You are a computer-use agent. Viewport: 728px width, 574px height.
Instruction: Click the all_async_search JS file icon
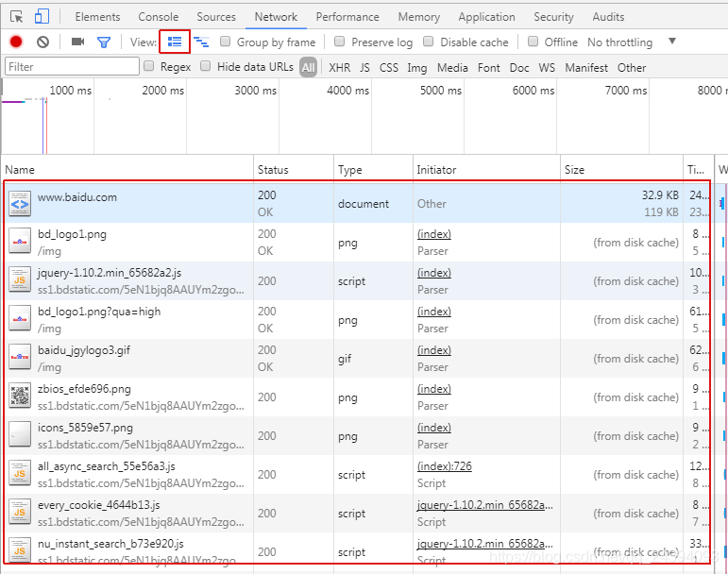click(x=20, y=474)
